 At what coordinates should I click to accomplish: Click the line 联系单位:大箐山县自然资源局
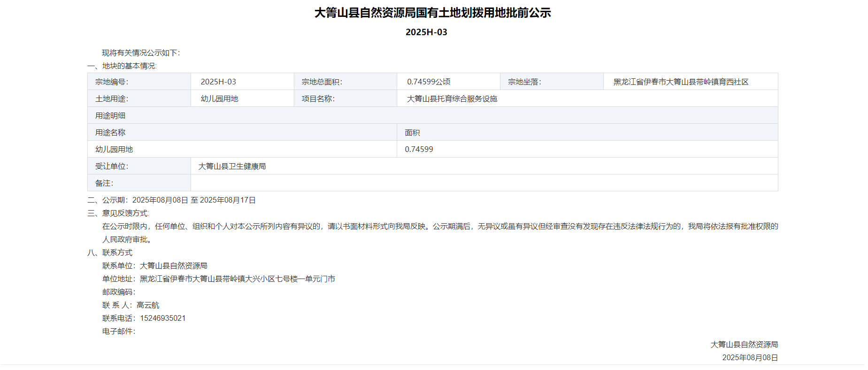(155, 266)
